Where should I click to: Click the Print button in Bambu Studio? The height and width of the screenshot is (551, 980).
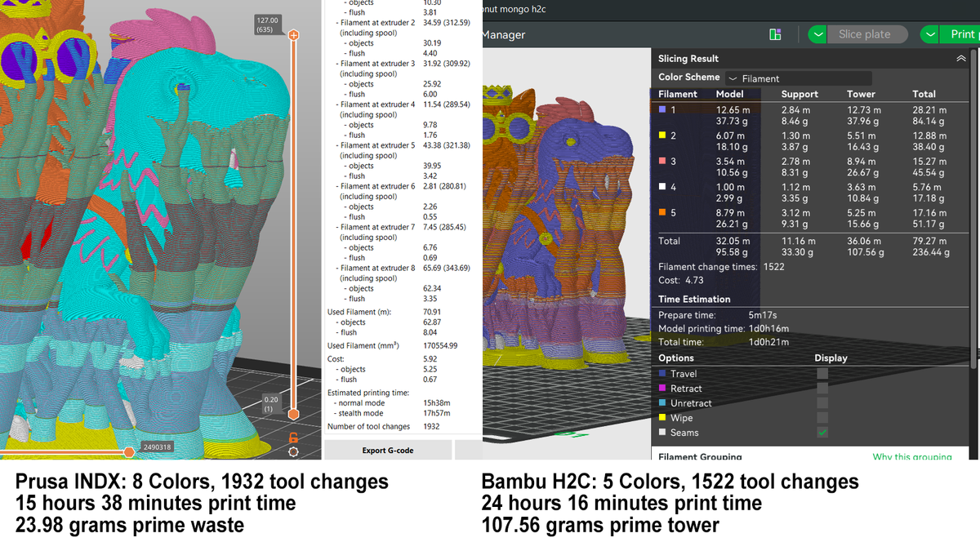962,34
